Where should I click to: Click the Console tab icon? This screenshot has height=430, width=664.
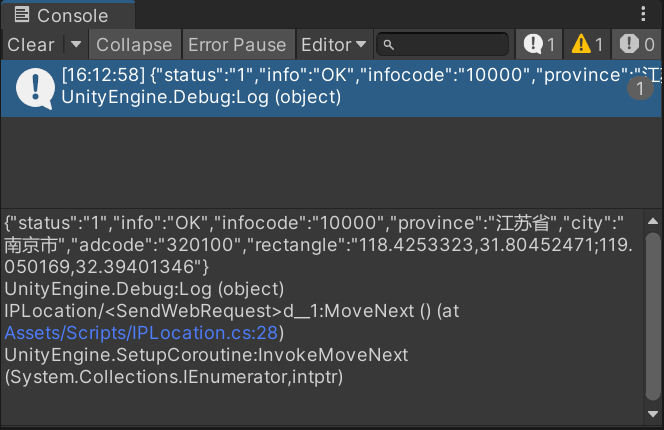pyautogui.click(x=22, y=14)
